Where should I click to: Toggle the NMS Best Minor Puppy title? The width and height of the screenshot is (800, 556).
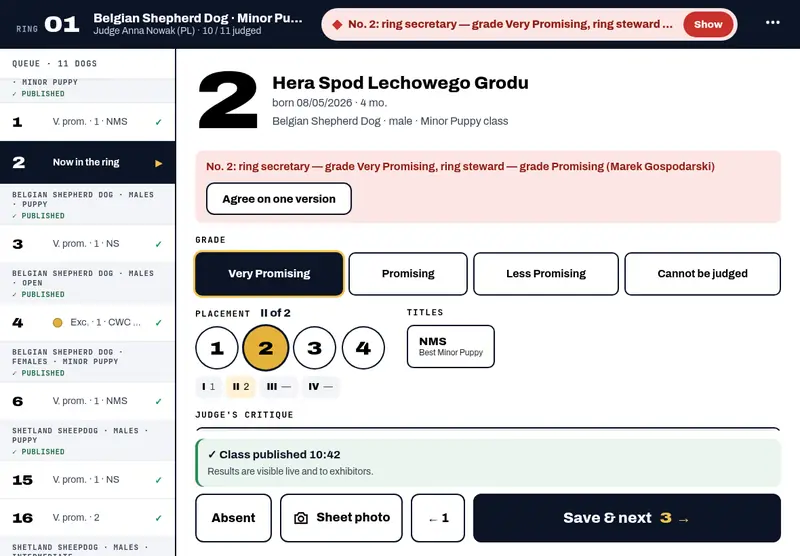tap(451, 346)
